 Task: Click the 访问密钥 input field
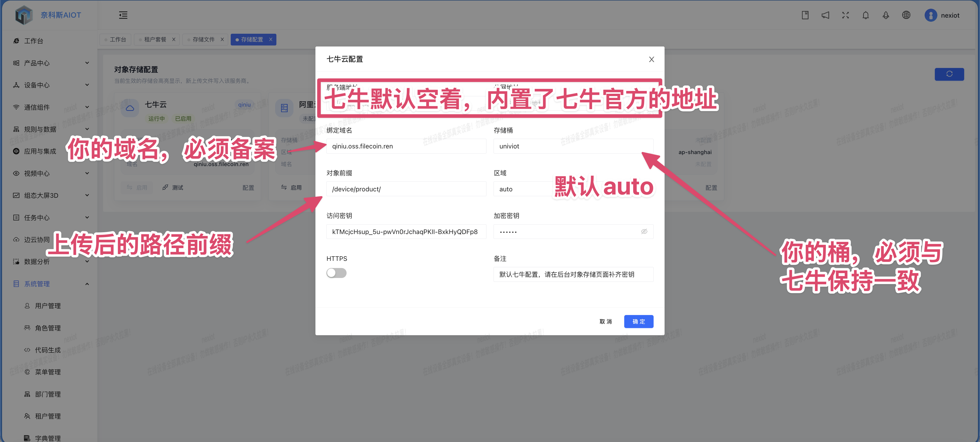[406, 231]
